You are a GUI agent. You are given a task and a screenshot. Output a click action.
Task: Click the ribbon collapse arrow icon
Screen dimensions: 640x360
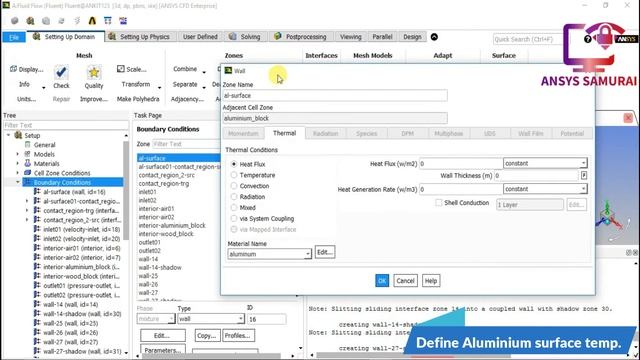click(434, 37)
